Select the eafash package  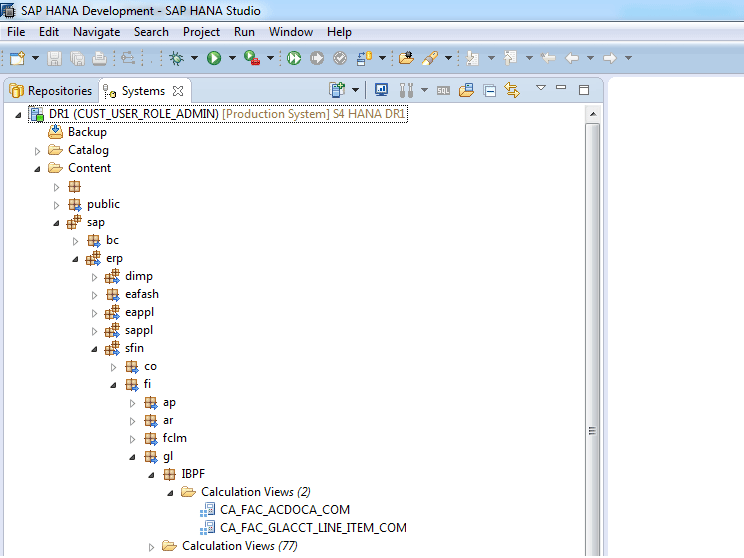pos(142,295)
